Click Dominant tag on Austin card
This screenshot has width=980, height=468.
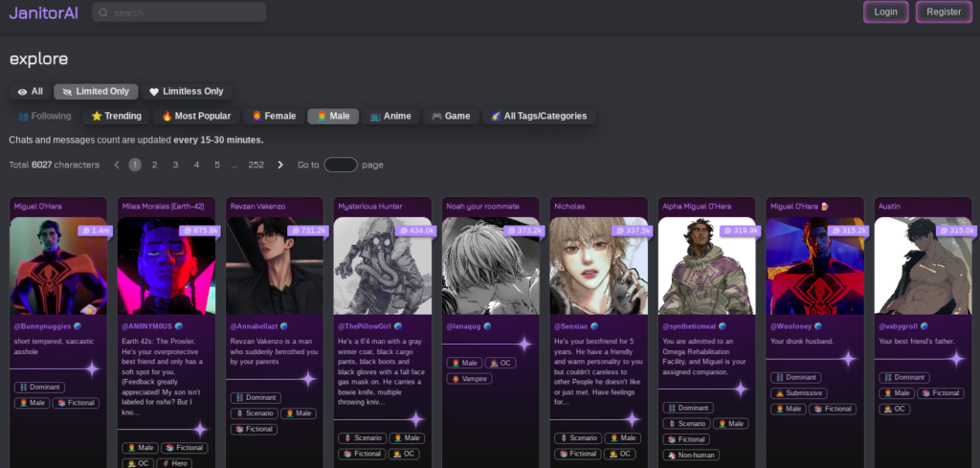click(903, 377)
